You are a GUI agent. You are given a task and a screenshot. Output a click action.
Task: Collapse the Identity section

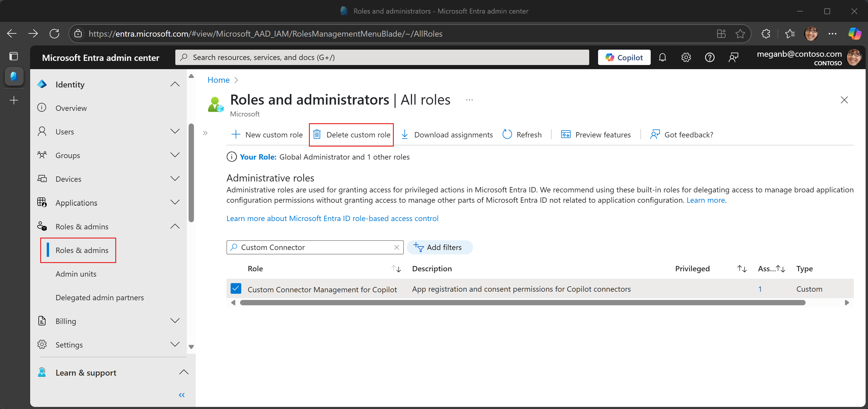tap(175, 84)
